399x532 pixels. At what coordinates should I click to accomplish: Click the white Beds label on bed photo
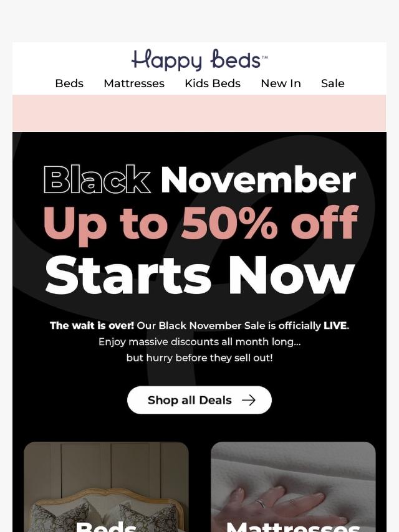(106, 526)
